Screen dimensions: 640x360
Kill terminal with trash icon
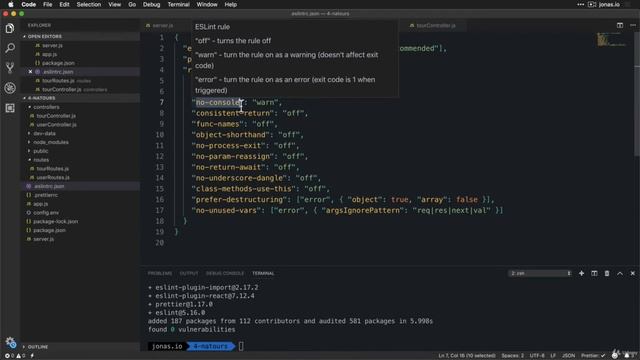(607, 273)
